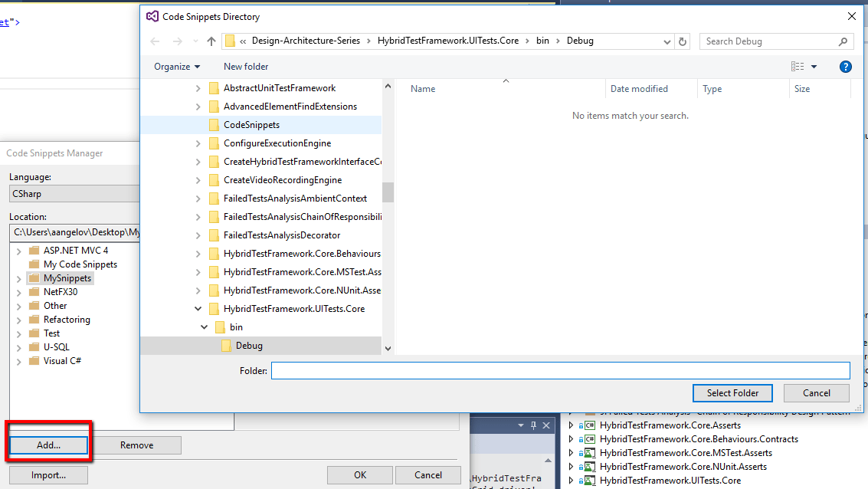Click the bin breadcrumb segment
The width and height of the screenshot is (868, 489).
coord(542,41)
